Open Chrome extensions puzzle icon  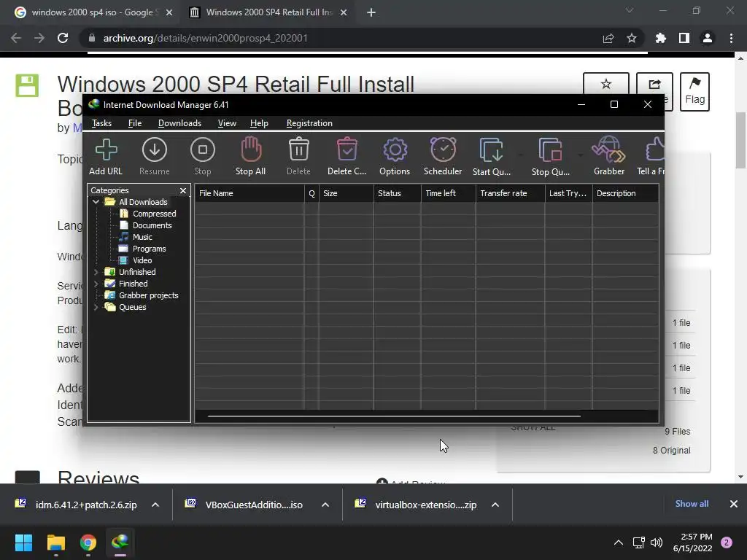[x=660, y=38]
